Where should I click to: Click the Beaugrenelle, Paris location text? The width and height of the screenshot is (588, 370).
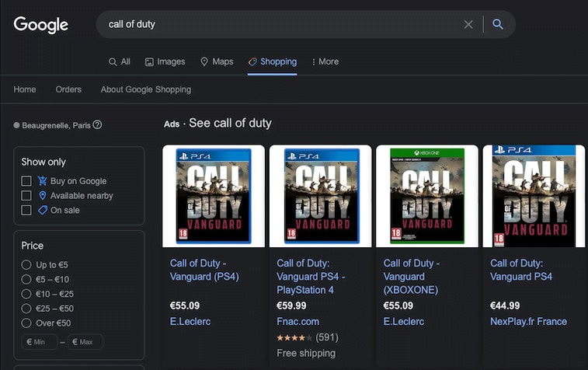(x=56, y=125)
